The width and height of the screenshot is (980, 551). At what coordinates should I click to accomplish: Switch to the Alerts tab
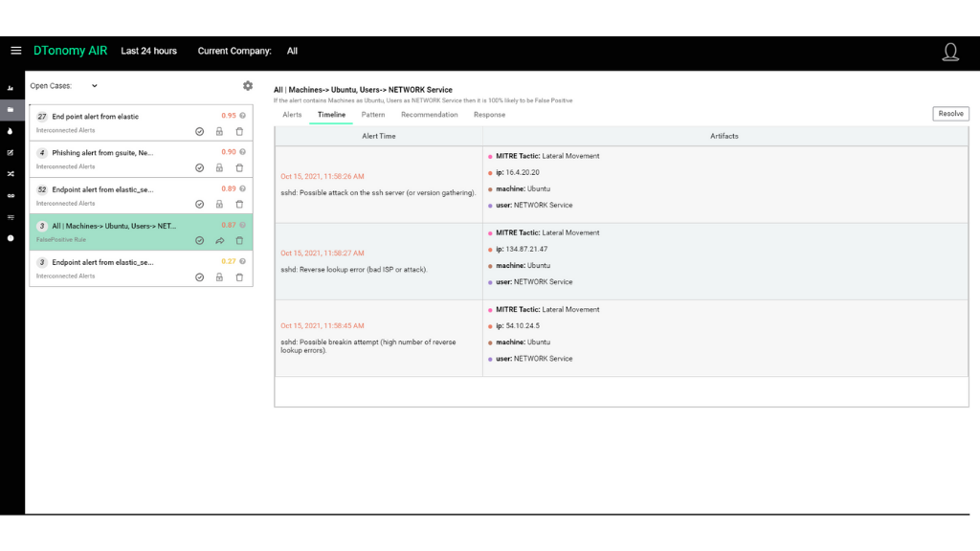coord(292,115)
